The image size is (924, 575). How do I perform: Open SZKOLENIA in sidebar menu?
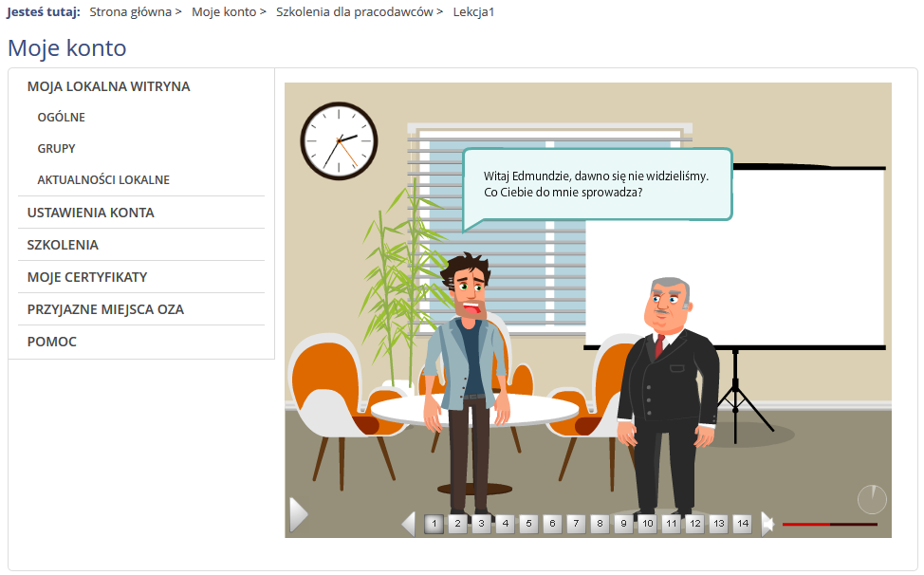[x=63, y=245]
